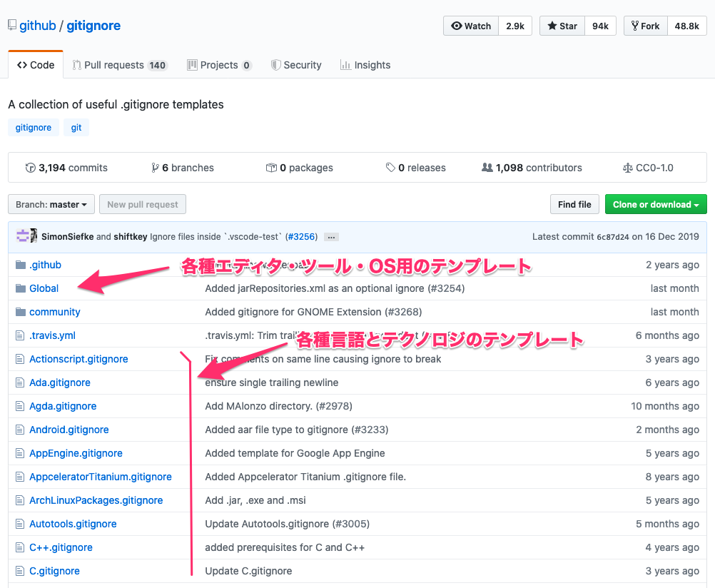Viewport: 715px width, 588px height.
Task: Open the C++.gitignore file
Action: 61,547
